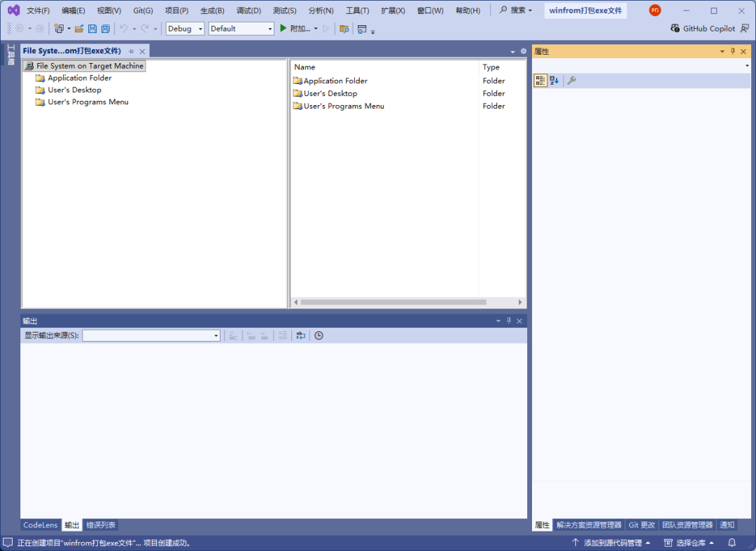Click the undo arrow icon
The image size is (756, 551).
point(124,29)
